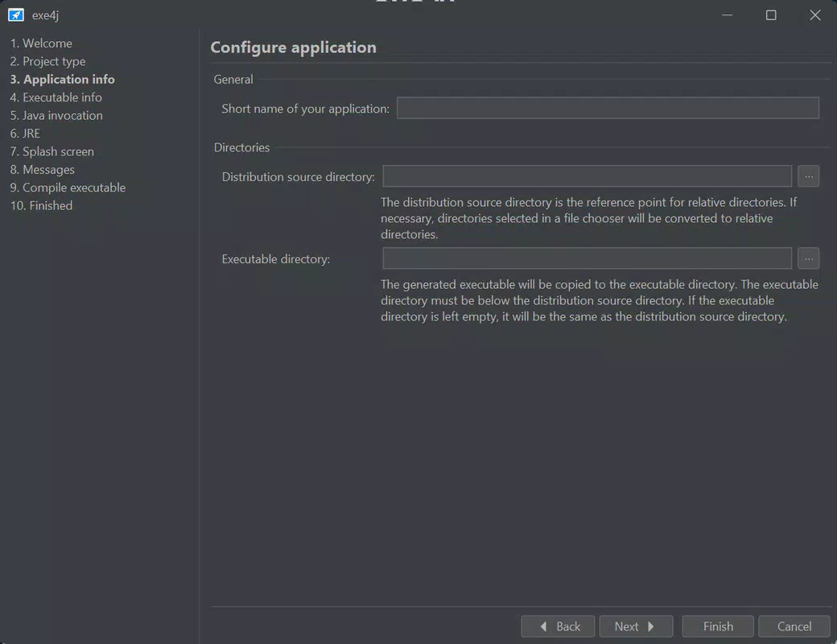Image resolution: width=837 pixels, height=644 pixels.
Task: Click the 'Directories' section label
Action: 241,147
